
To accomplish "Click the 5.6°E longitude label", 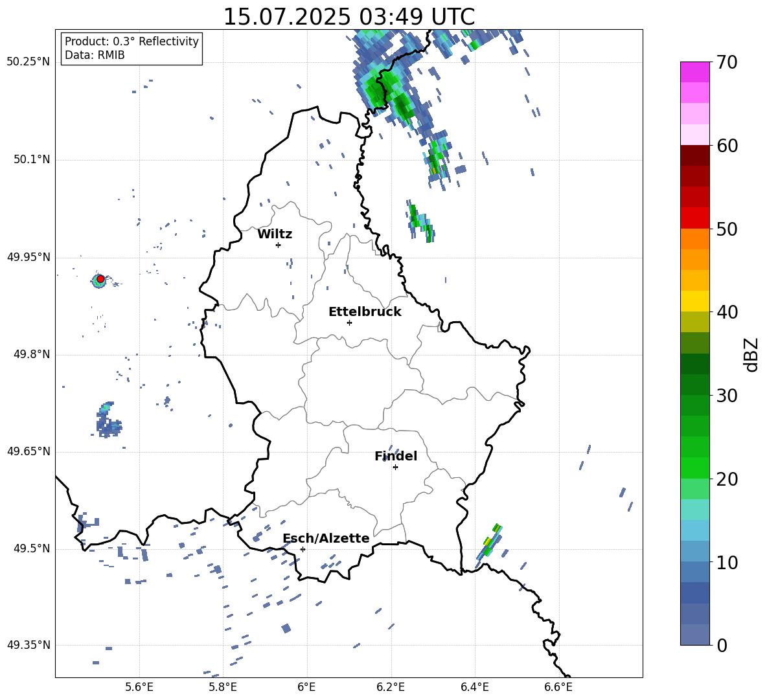I will [x=139, y=687].
